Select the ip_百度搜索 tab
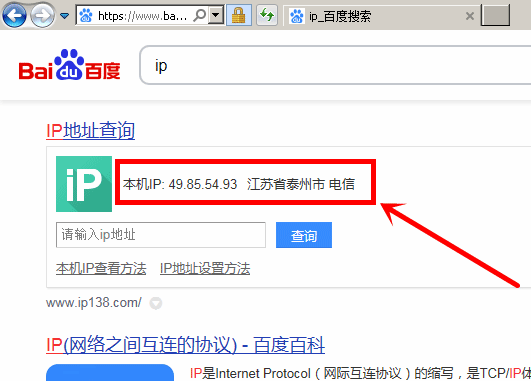 tap(381, 16)
